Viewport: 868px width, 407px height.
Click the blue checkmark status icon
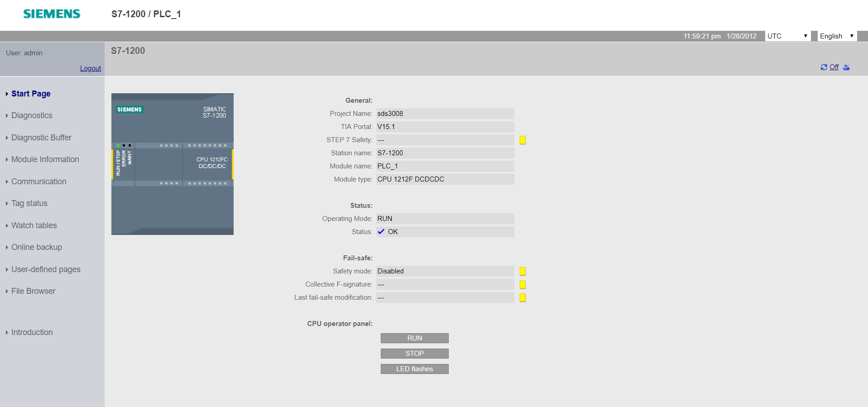click(381, 231)
